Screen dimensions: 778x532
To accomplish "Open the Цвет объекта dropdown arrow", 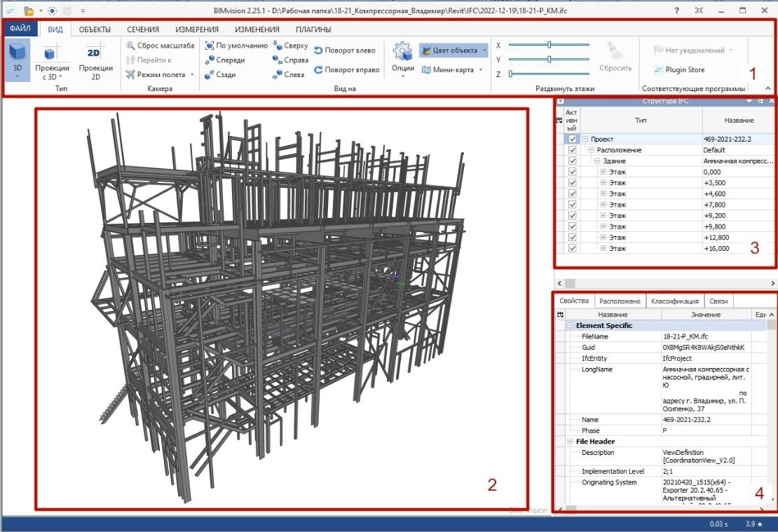I will pyautogui.click(x=484, y=50).
